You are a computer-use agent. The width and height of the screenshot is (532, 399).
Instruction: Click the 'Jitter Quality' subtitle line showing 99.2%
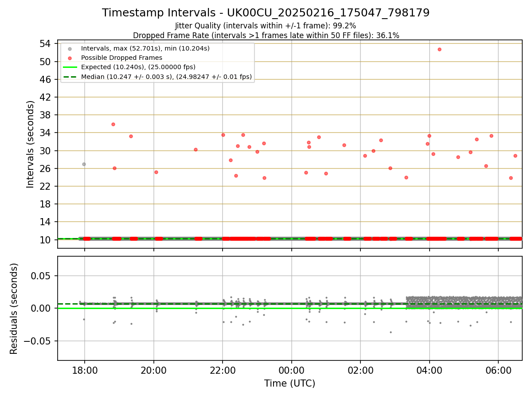tap(266, 26)
